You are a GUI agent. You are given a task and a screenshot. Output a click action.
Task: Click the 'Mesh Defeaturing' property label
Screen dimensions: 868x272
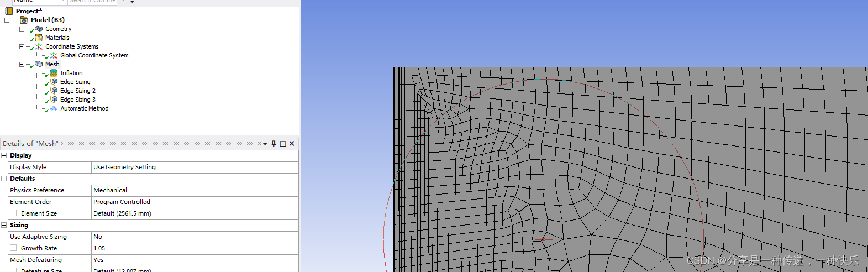36,260
